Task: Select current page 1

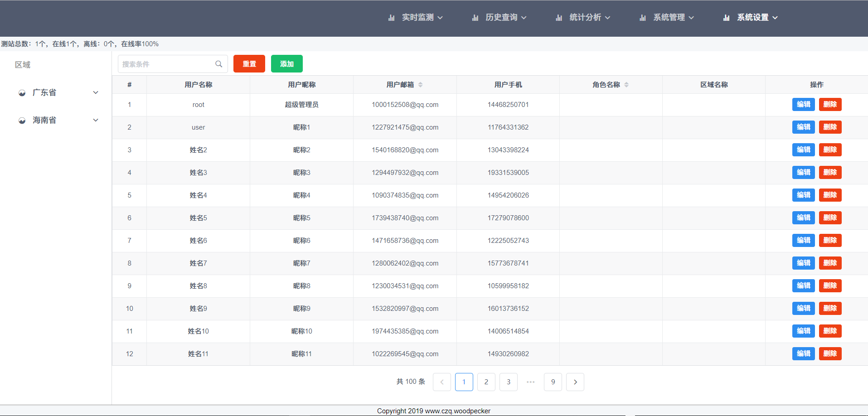Action: [464, 382]
